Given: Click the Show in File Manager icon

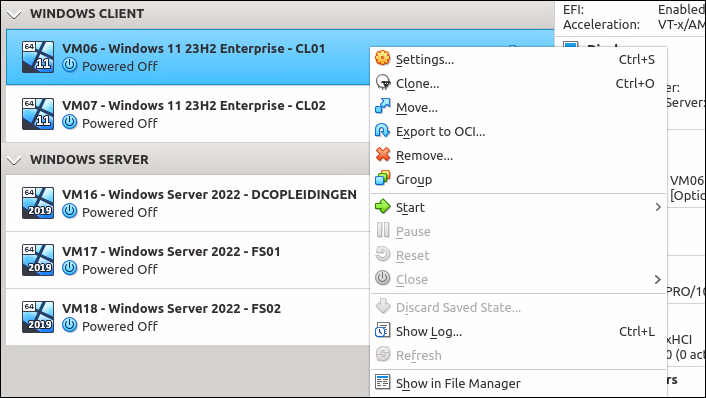Looking at the screenshot, I should [383, 382].
